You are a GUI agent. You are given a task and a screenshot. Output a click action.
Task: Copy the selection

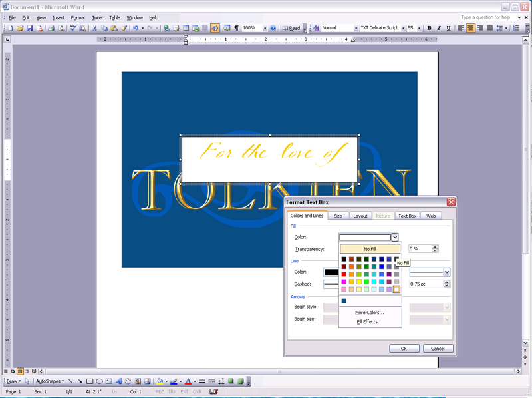coord(104,28)
